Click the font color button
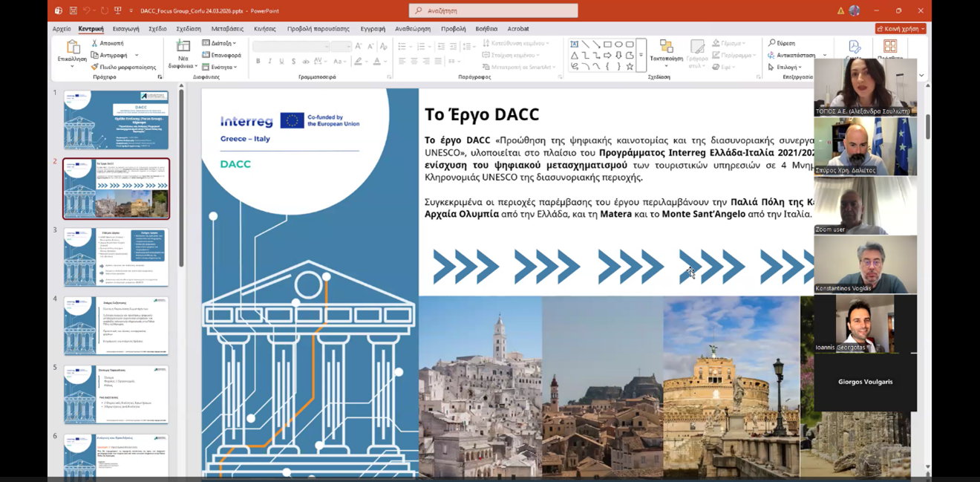The image size is (980, 482). tap(377, 62)
